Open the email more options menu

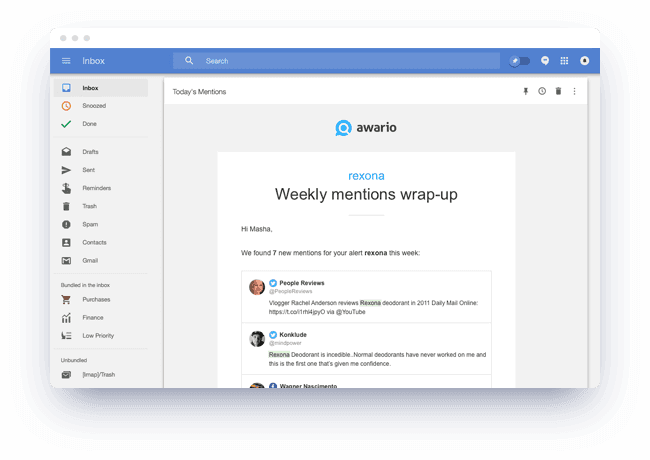pyautogui.click(x=575, y=91)
